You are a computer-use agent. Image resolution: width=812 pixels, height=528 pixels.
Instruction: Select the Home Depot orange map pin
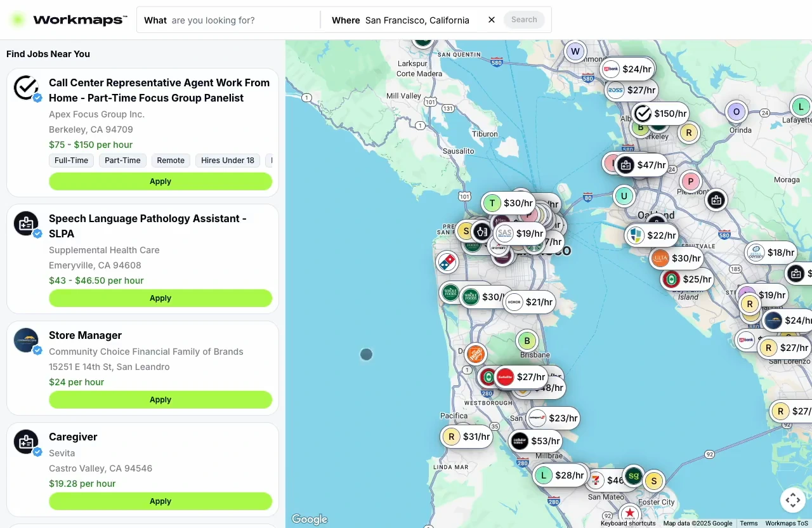pos(475,354)
